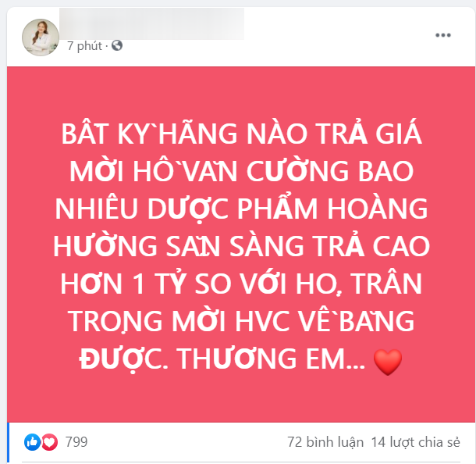Click the "MỜI HỒ VĂN CƯỜNG BAO" text line
The image size is (476, 464).
click(x=241, y=171)
